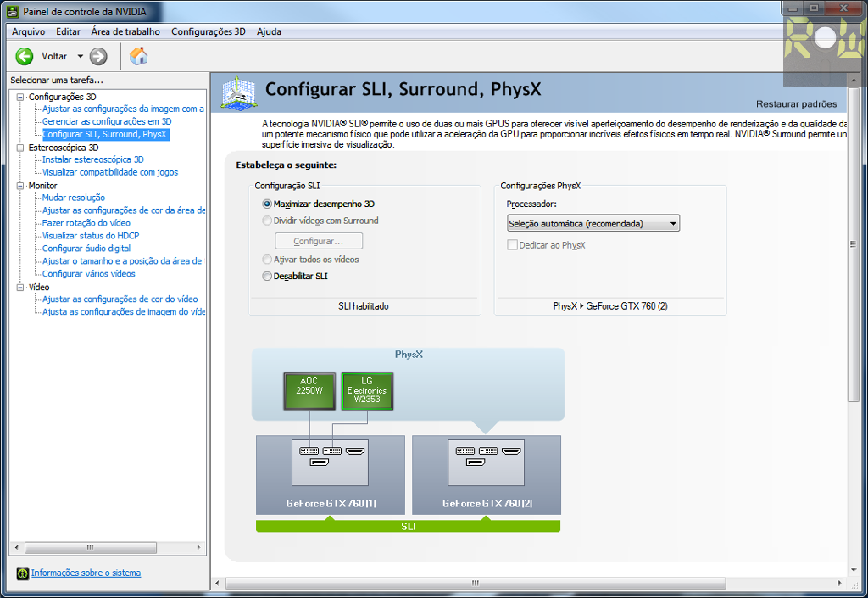
Task: Open Ajustar as configurações de cor do vídeo
Action: click(x=120, y=299)
